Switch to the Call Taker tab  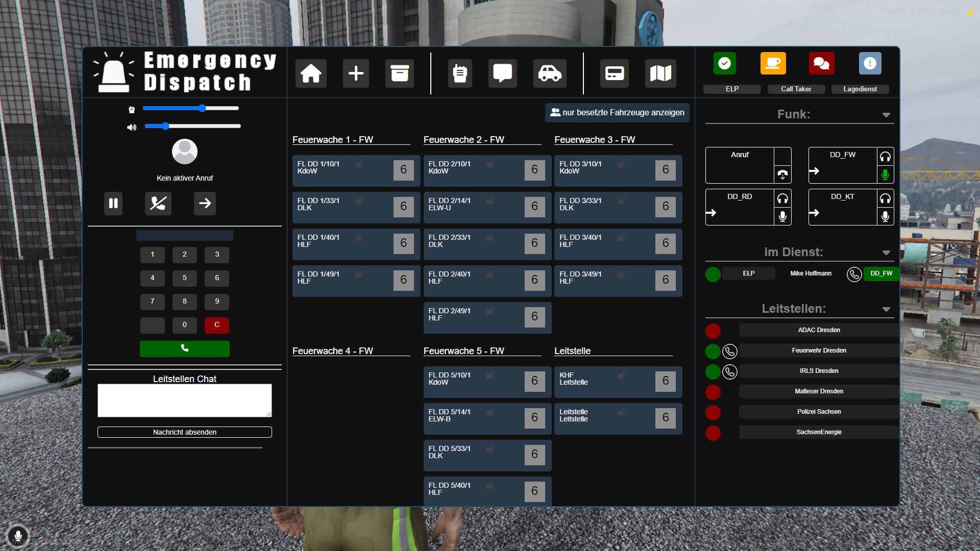click(796, 89)
